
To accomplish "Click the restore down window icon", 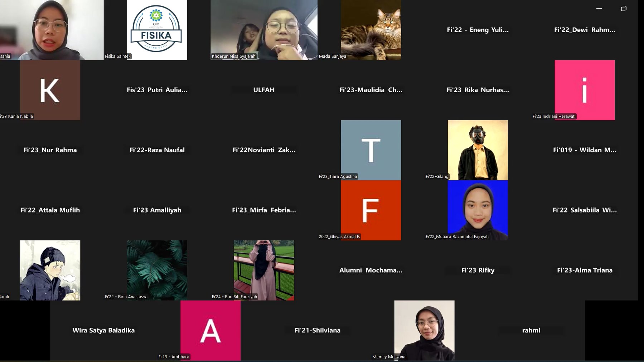I will click(623, 9).
